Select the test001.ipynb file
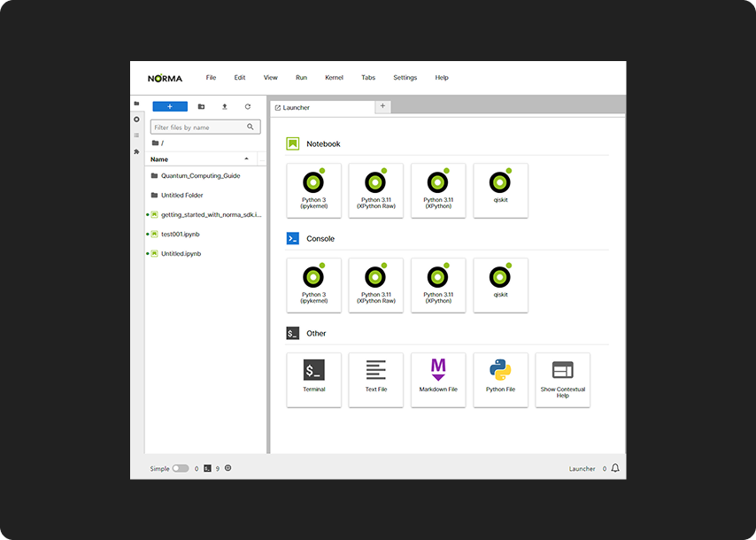 tap(205, 235)
